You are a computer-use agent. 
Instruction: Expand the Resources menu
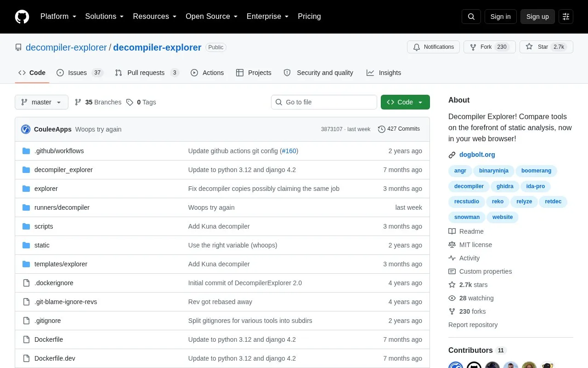[155, 17]
